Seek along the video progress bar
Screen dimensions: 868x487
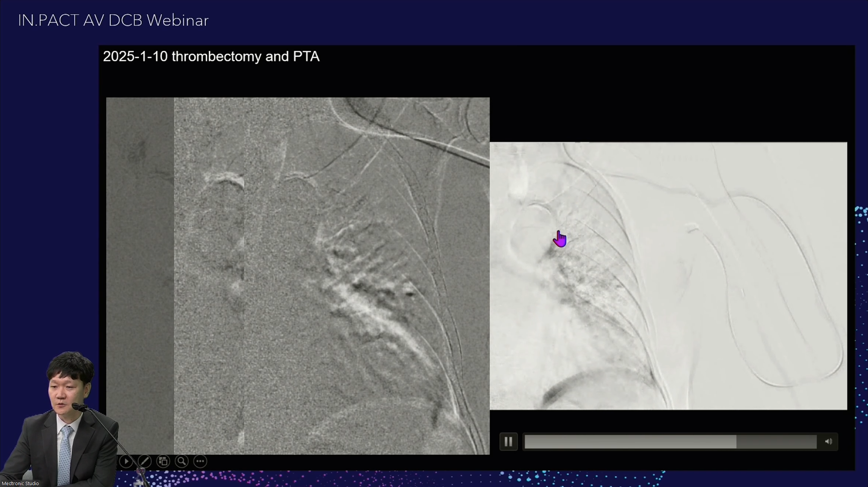click(x=670, y=442)
